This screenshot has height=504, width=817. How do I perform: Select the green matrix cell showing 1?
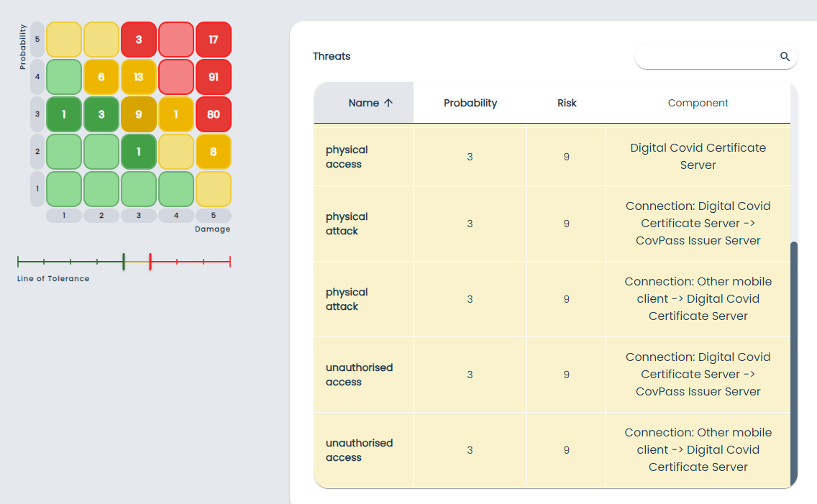click(x=64, y=114)
